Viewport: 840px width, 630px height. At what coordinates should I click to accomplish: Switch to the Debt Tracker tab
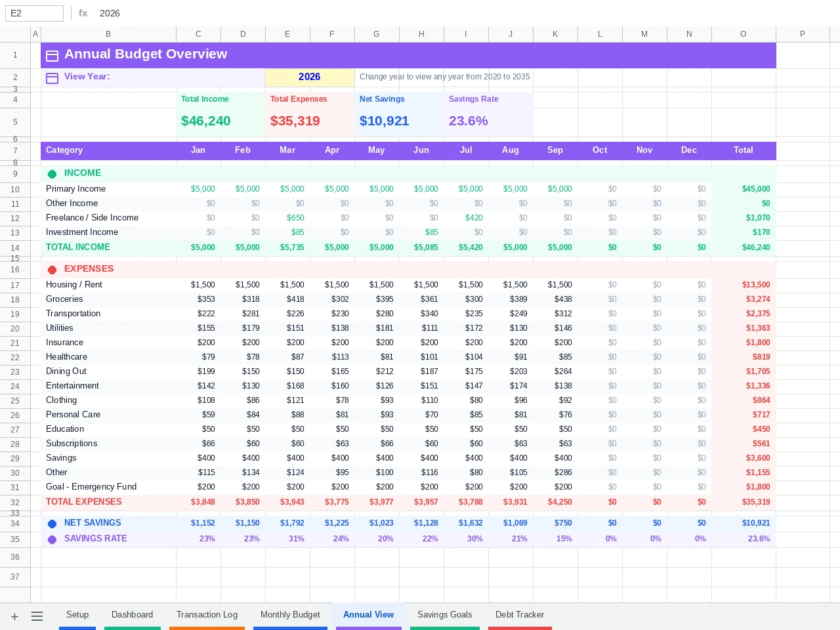520,615
